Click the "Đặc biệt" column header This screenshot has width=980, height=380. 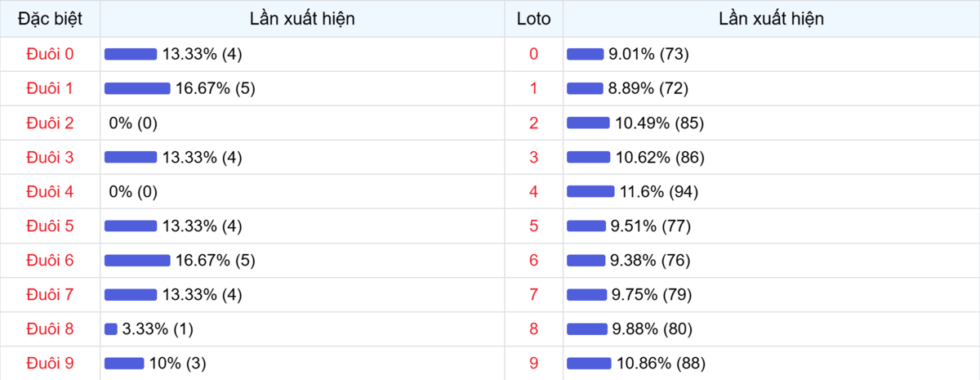click(50, 18)
